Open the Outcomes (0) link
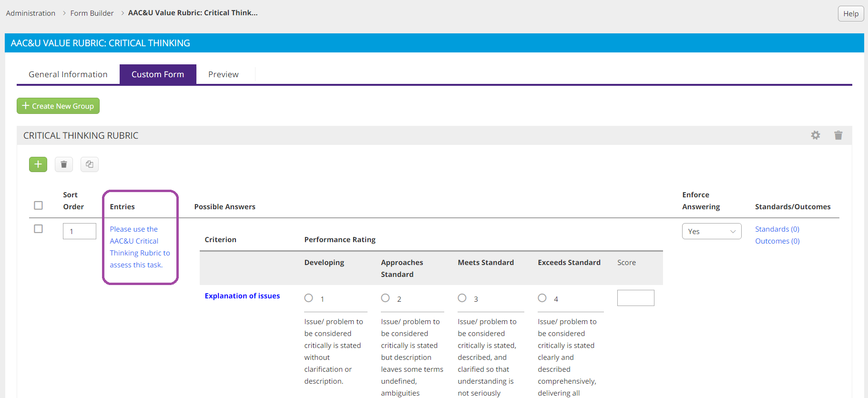Viewport: 868px width, 398px height. click(777, 241)
